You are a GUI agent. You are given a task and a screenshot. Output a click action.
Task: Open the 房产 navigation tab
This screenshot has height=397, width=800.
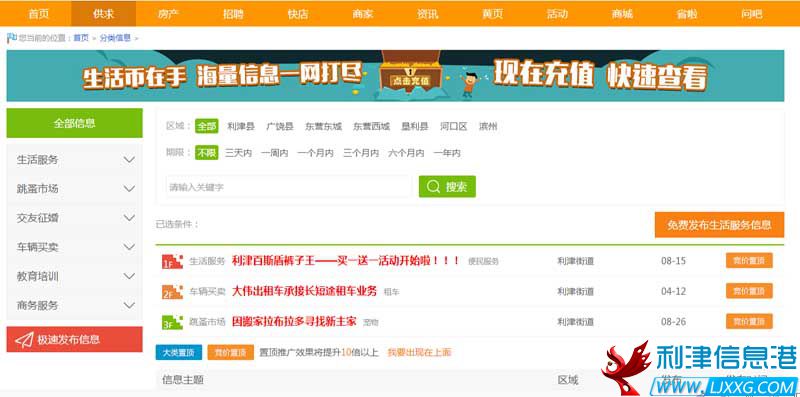pyautogui.click(x=168, y=14)
